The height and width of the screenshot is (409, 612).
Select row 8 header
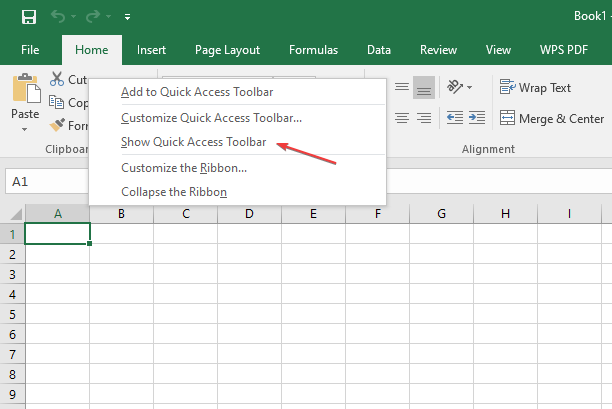click(12, 374)
